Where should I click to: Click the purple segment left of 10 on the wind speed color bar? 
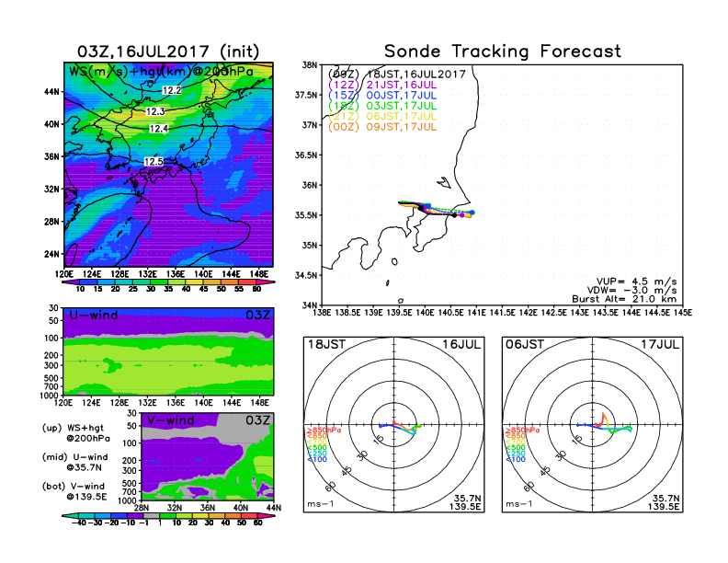click(x=71, y=282)
